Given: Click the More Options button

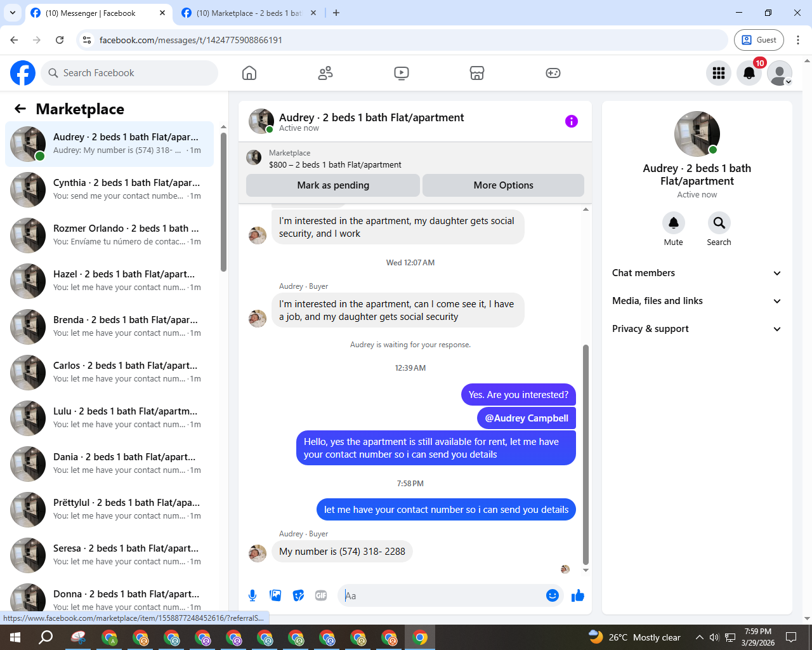Looking at the screenshot, I should 504,185.
